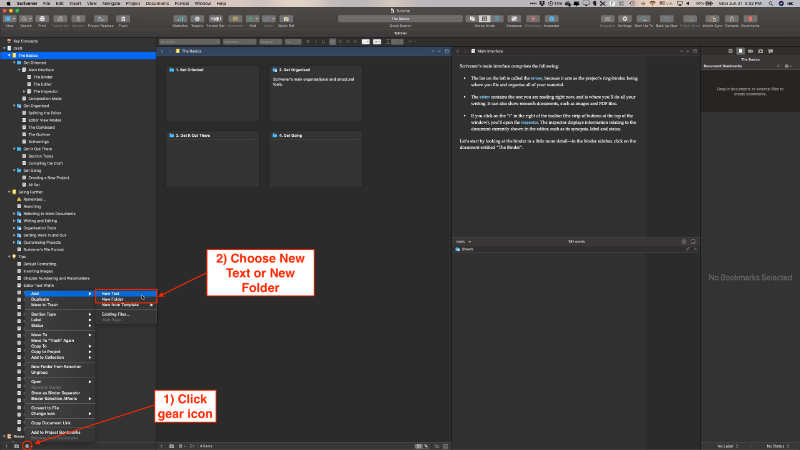Viewport: 800px width, 450px height.
Task: Open Project Targets from the toolbar
Action: click(101, 19)
